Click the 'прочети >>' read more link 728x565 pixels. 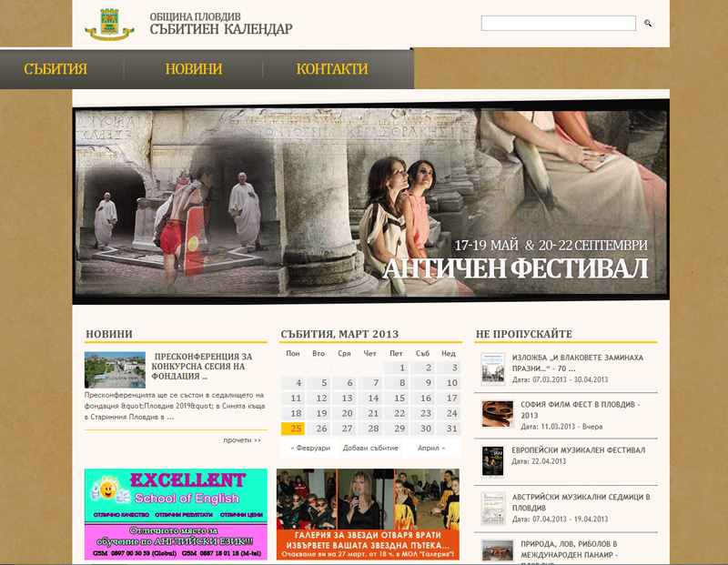242,440
